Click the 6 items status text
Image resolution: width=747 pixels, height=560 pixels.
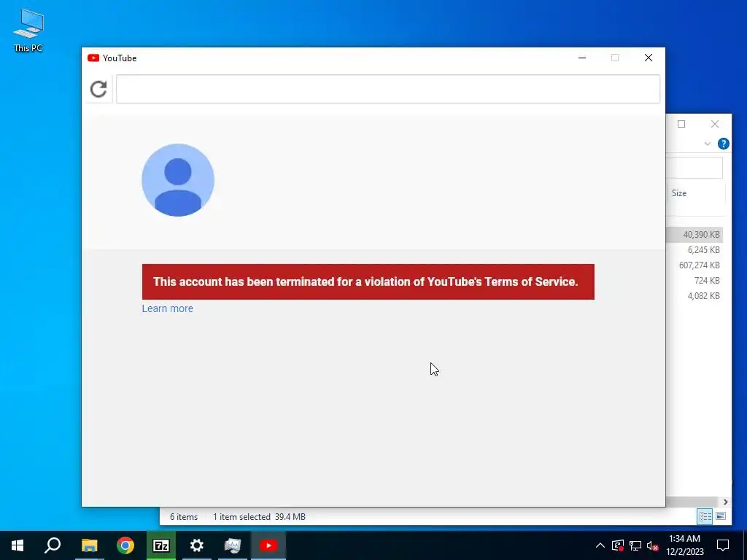point(184,517)
